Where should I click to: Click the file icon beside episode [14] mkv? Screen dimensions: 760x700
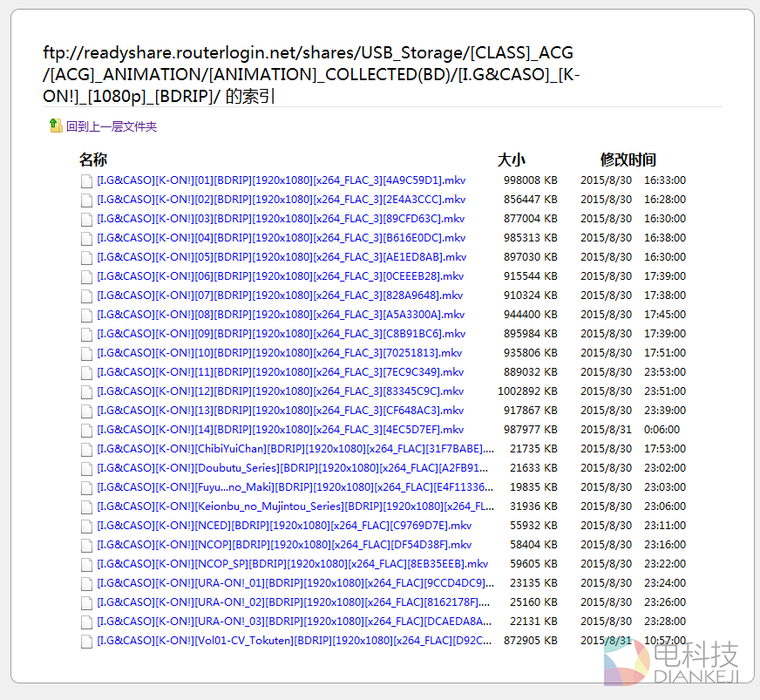(86, 430)
